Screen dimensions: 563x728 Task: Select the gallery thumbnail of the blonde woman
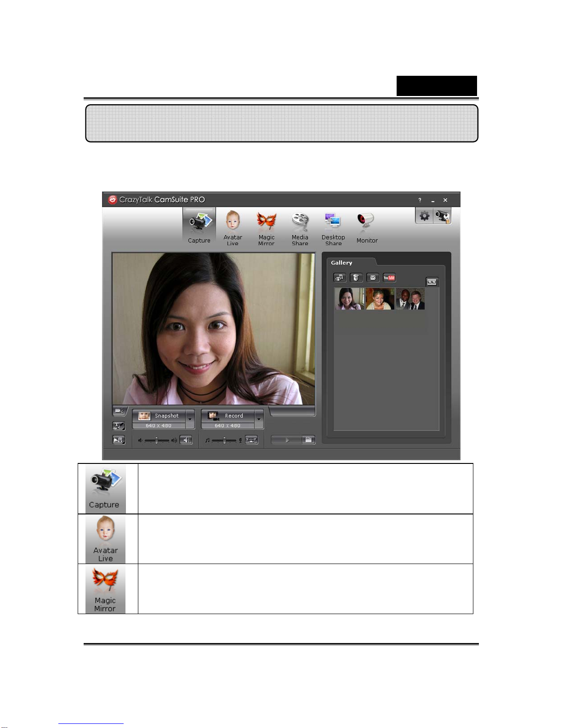(380, 299)
